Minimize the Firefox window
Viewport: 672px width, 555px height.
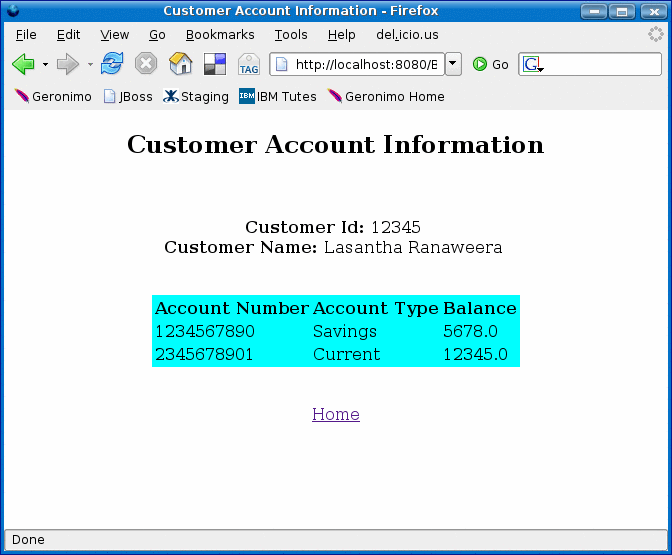click(594, 12)
